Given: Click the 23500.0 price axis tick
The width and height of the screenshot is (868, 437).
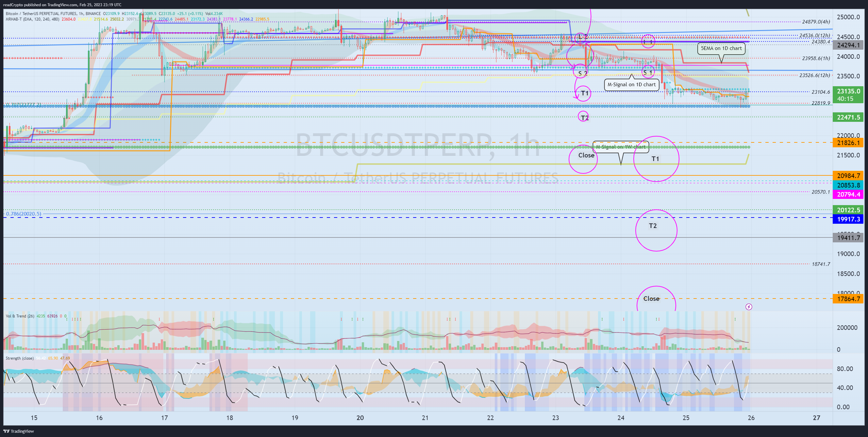Looking at the screenshot, I should click(x=848, y=76).
